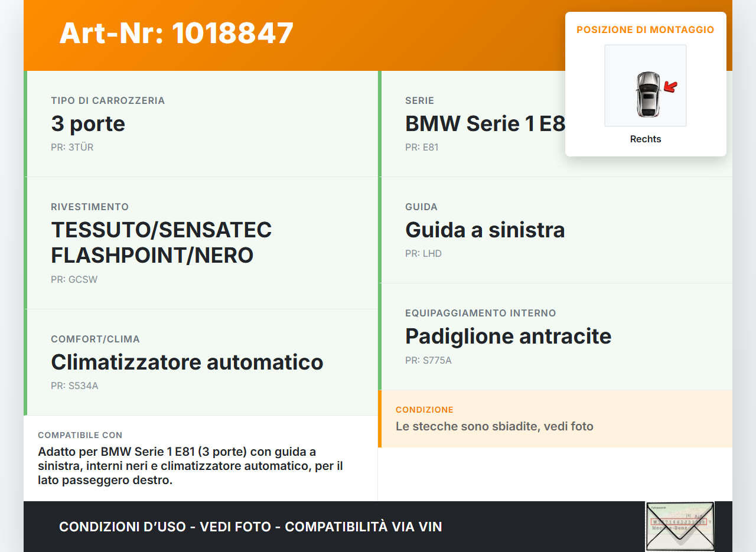
Task: Click the PR: S534A code
Action: 74,386
